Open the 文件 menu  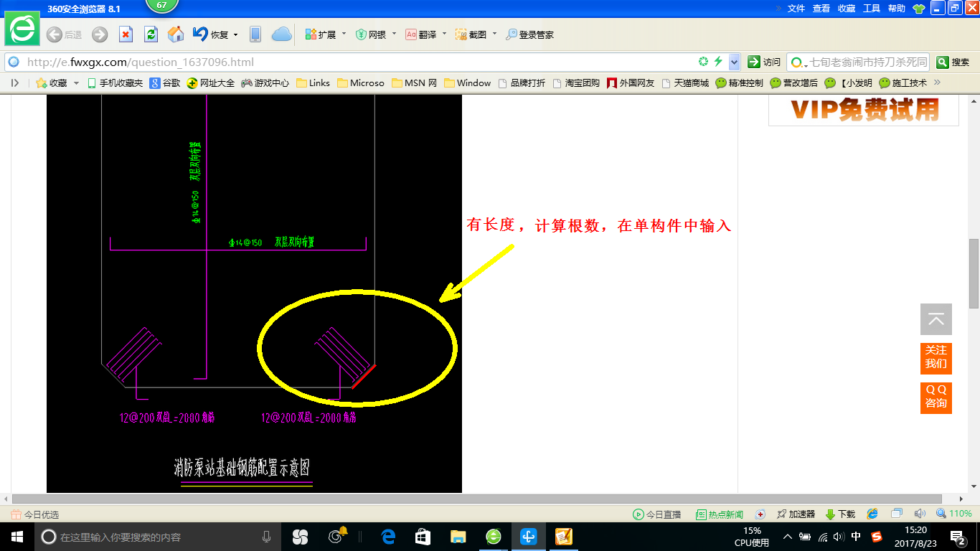click(x=796, y=9)
